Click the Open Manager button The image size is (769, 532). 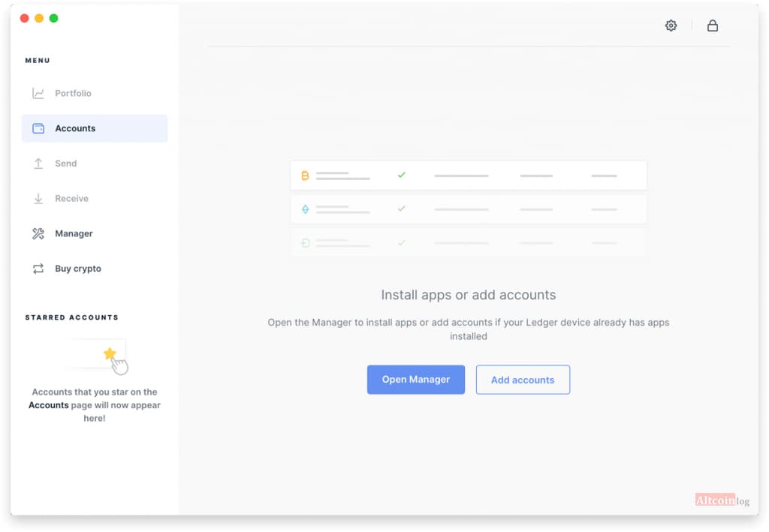click(x=416, y=380)
